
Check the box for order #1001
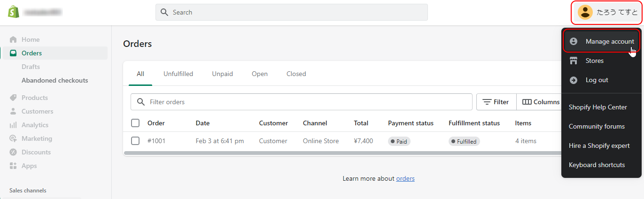[x=135, y=141]
